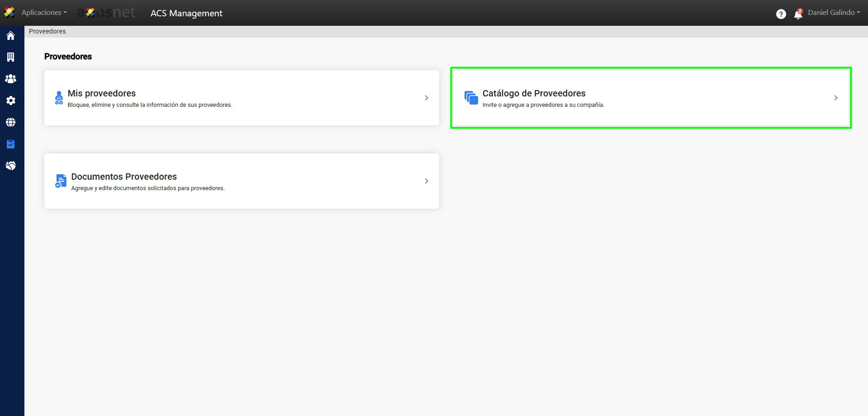The height and width of the screenshot is (416, 868).
Task: Open the settings gear icon in sidebar
Action: (10, 100)
